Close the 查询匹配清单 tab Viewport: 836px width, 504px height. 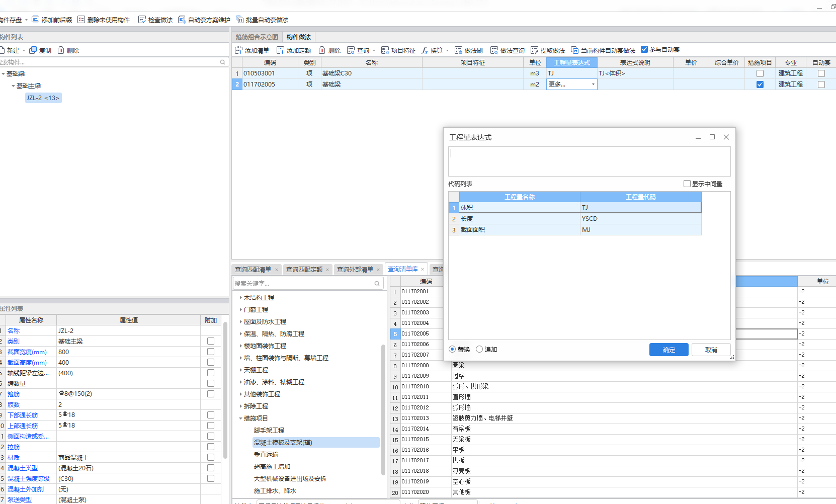click(x=276, y=270)
